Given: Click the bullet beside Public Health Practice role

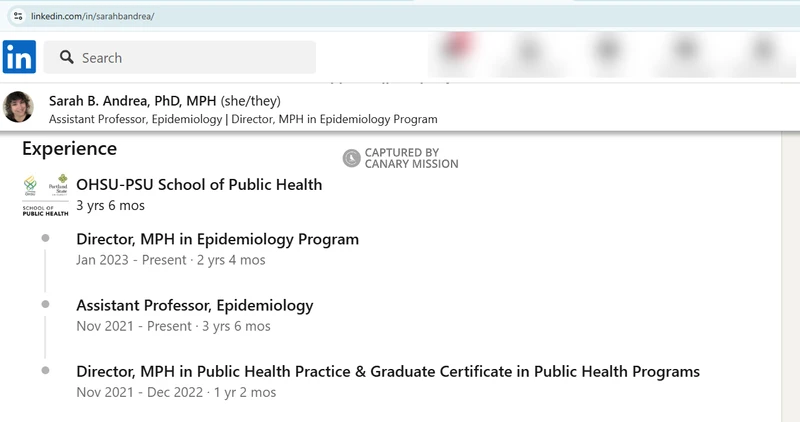Looking at the screenshot, I should [x=45, y=371].
